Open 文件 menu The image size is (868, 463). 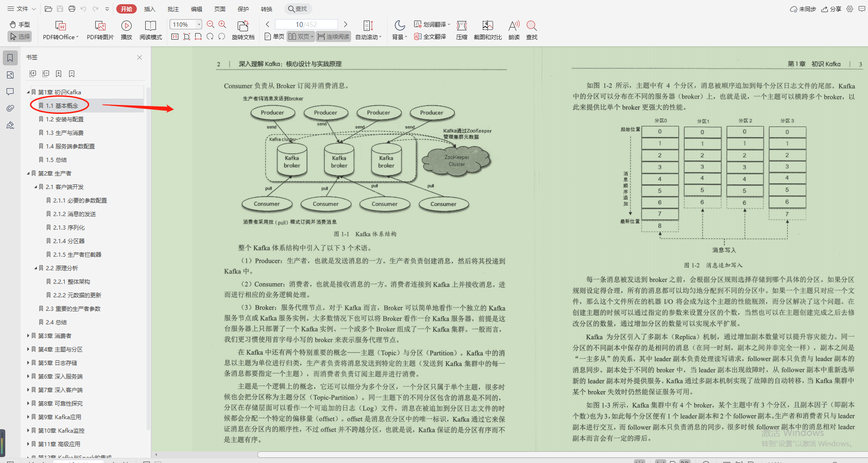click(x=21, y=9)
